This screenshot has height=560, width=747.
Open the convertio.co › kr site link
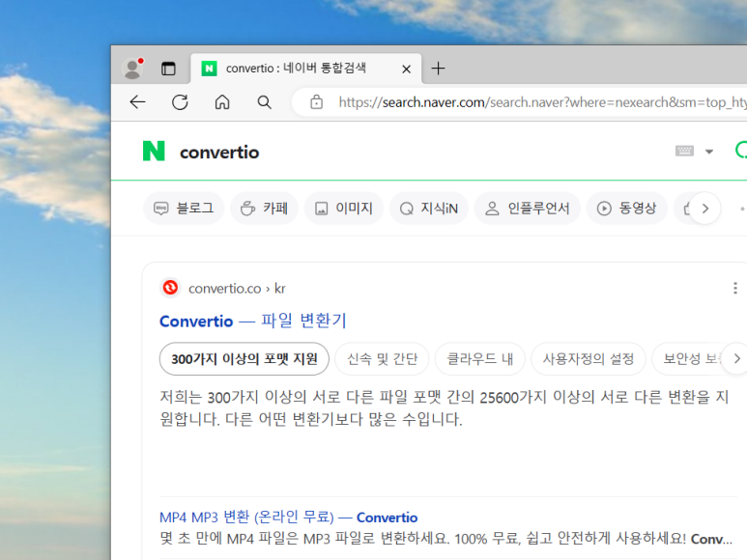(x=237, y=289)
